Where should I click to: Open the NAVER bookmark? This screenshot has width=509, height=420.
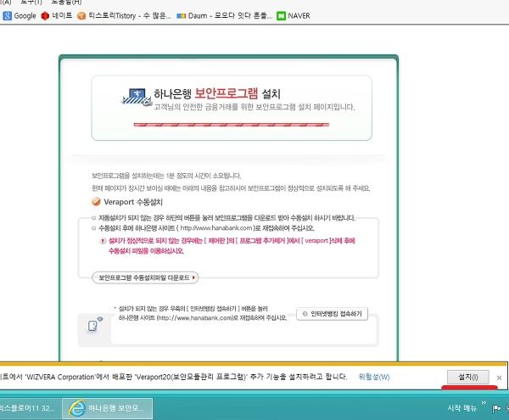click(x=294, y=15)
